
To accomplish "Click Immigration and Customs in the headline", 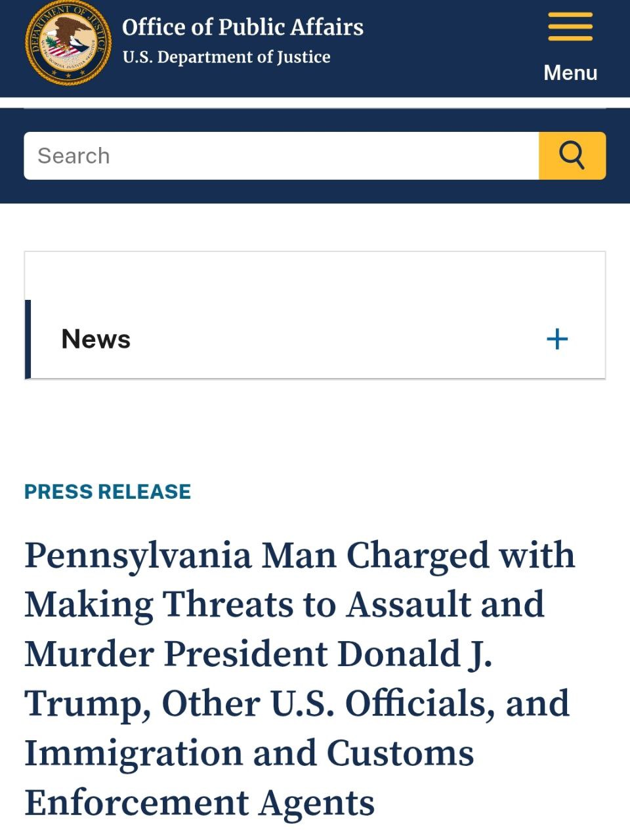I will pyautogui.click(x=249, y=753).
